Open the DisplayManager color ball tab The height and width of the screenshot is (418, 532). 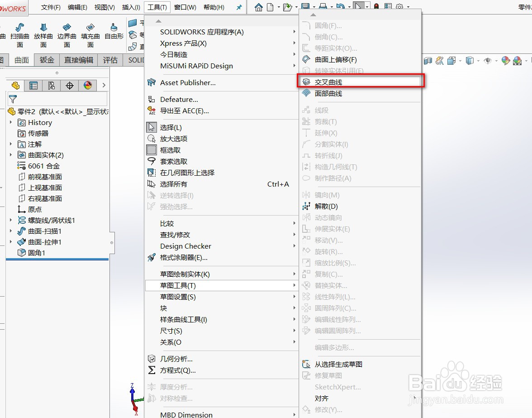pyautogui.click(x=88, y=86)
